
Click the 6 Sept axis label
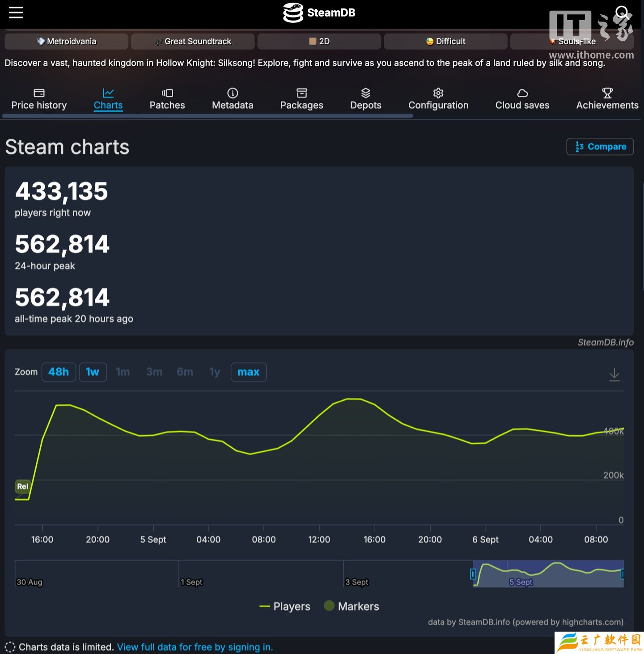tap(485, 540)
